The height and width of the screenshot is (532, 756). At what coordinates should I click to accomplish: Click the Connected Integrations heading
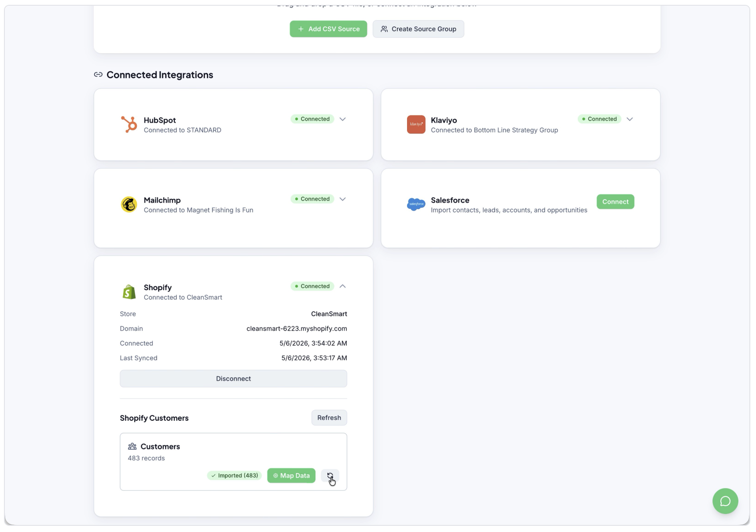[160, 75]
